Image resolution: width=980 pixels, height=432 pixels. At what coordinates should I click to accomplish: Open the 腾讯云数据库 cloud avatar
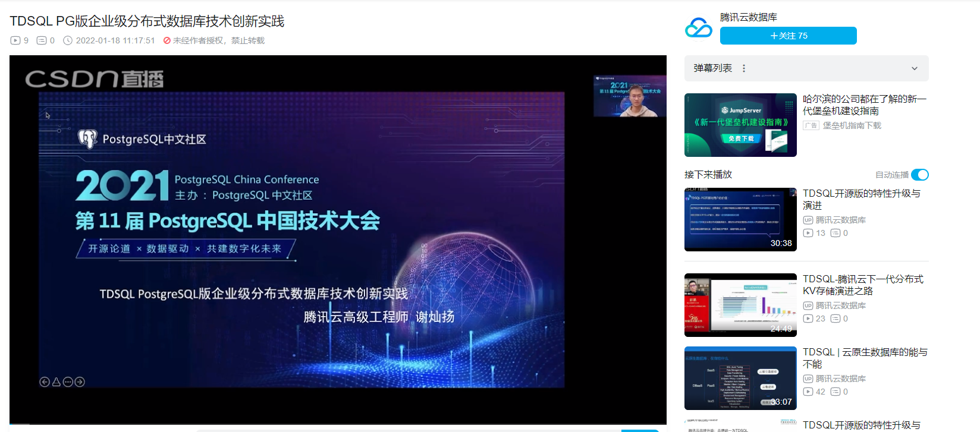699,27
